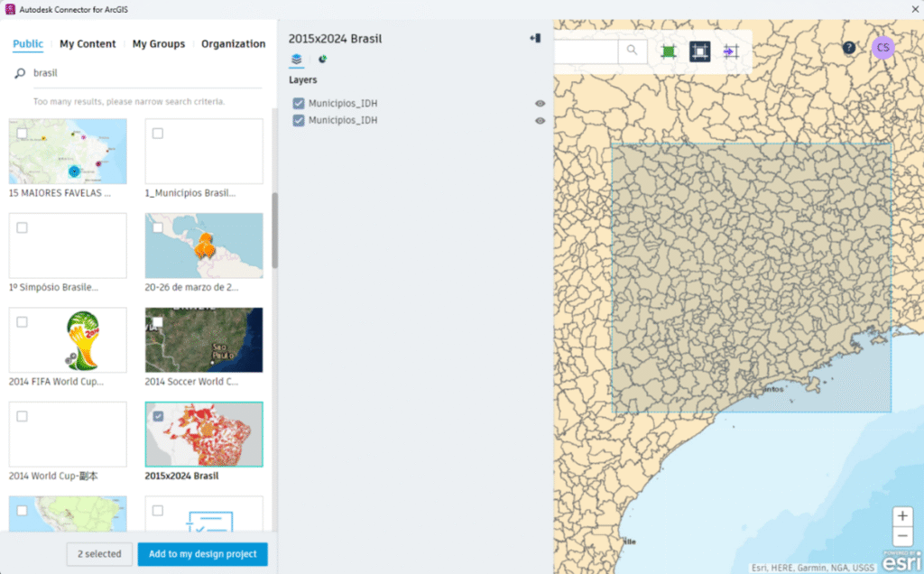This screenshot has height=574, width=924.
Task: Check the 2014 Soccer World C... checkbox
Action: (157, 322)
